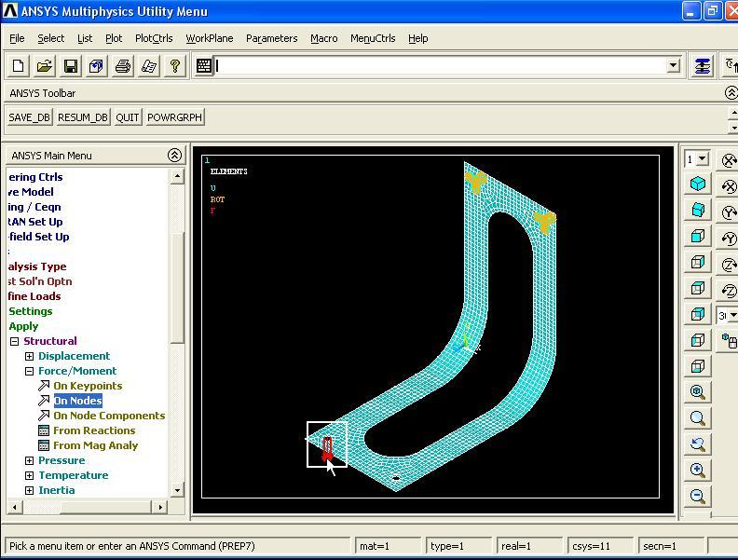Open the Plot menu

point(114,38)
